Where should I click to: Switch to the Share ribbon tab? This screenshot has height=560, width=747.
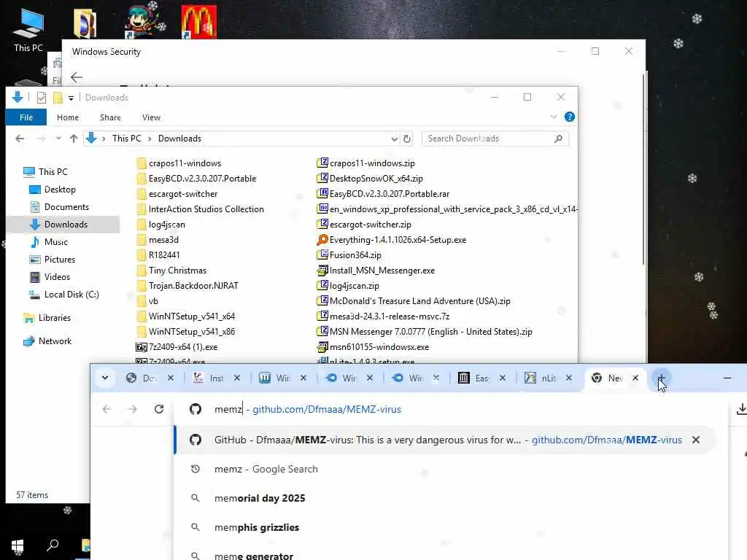click(x=110, y=117)
